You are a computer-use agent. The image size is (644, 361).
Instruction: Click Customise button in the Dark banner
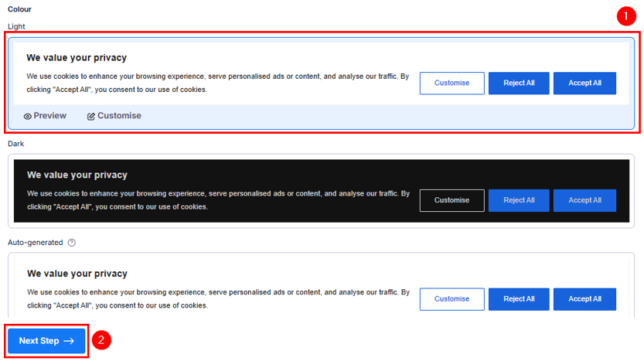[x=451, y=200]
